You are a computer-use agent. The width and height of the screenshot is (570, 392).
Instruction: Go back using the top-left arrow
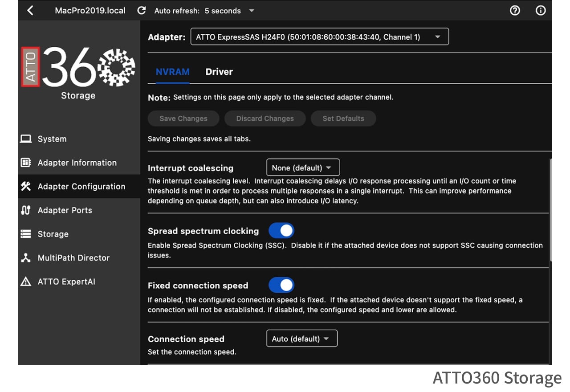click(30, 10)
